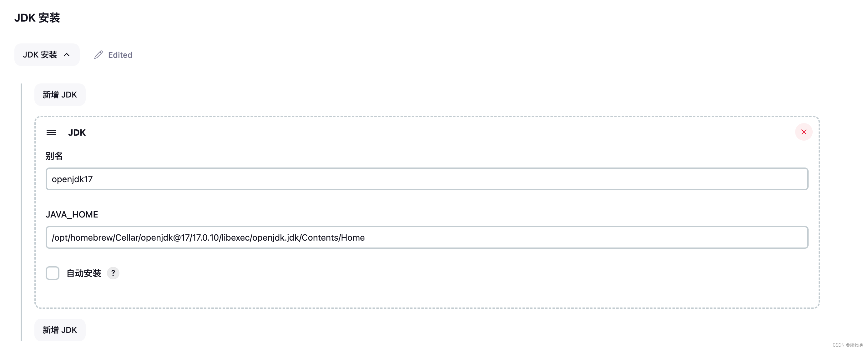868x350 pixels.
Task: Click the JAVA_HOME path input field
Action: pyautogui.click(x=426, y=237)
